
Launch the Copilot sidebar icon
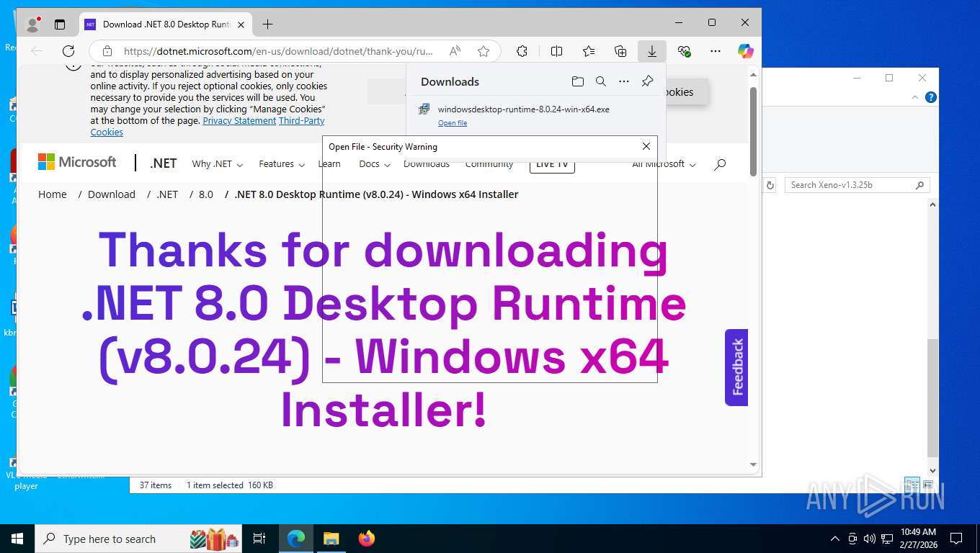tap(746, 51)
